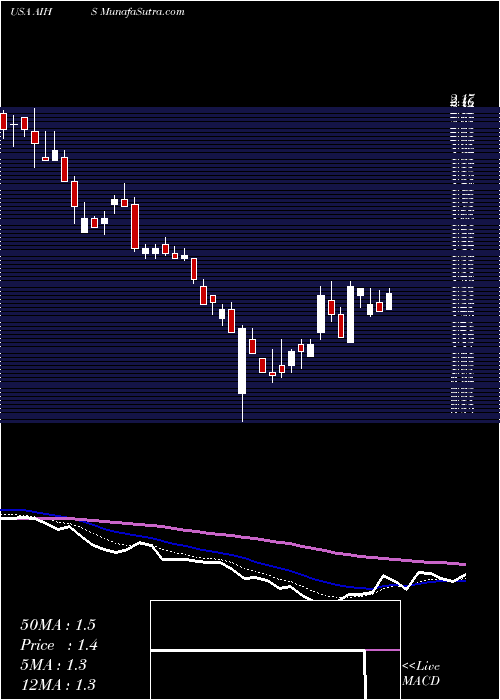The height and width of the screenshot is (700, 500).
Task: Click the 'USA AIH' ticker label
Action: [x=31, y=12]
